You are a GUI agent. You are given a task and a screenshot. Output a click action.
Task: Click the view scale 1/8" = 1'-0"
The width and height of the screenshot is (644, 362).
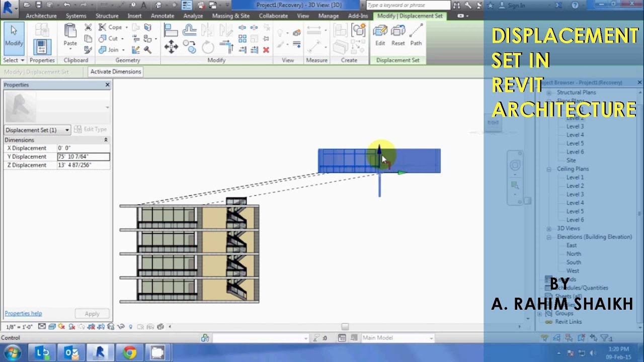tap(19, 327)
